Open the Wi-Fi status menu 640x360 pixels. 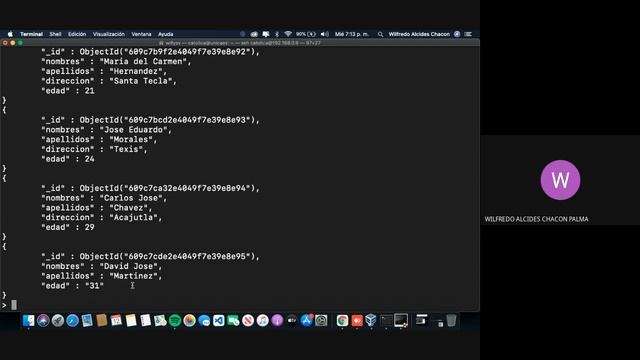[288, 34]
